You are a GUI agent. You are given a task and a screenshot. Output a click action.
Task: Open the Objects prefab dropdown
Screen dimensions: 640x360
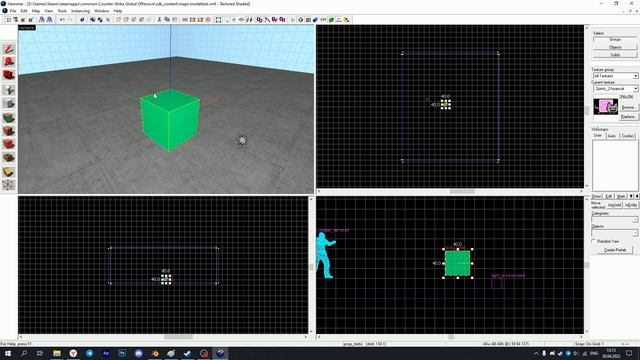tap(636, 233)
